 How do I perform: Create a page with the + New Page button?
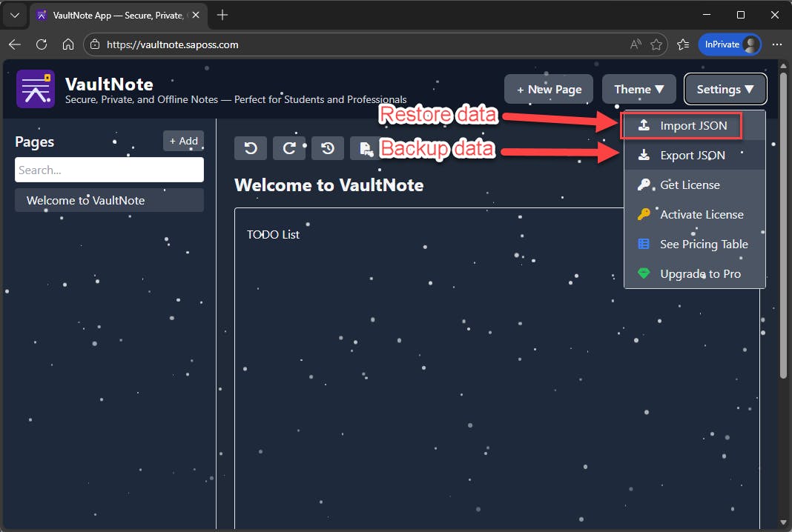tap(549, 90)
